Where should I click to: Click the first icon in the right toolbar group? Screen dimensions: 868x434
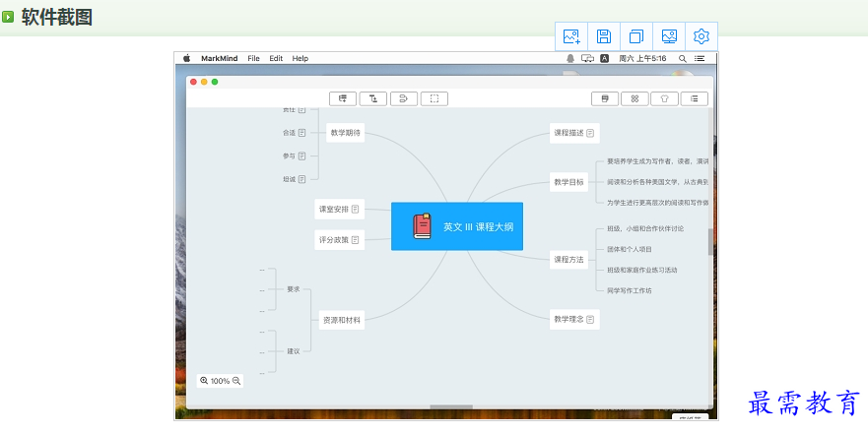[605, 98]
